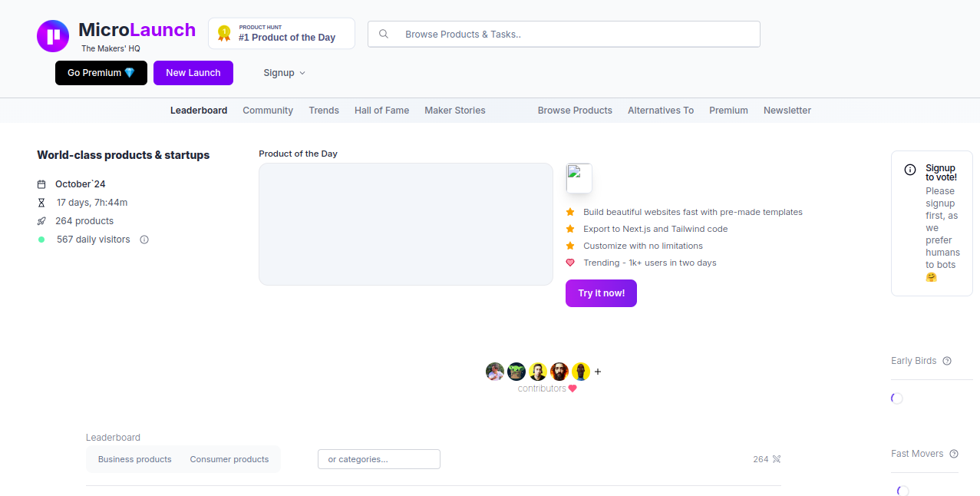This screenshot has height=496, width=980.
Task: Open the categories combo box
Action: [379, 459]
